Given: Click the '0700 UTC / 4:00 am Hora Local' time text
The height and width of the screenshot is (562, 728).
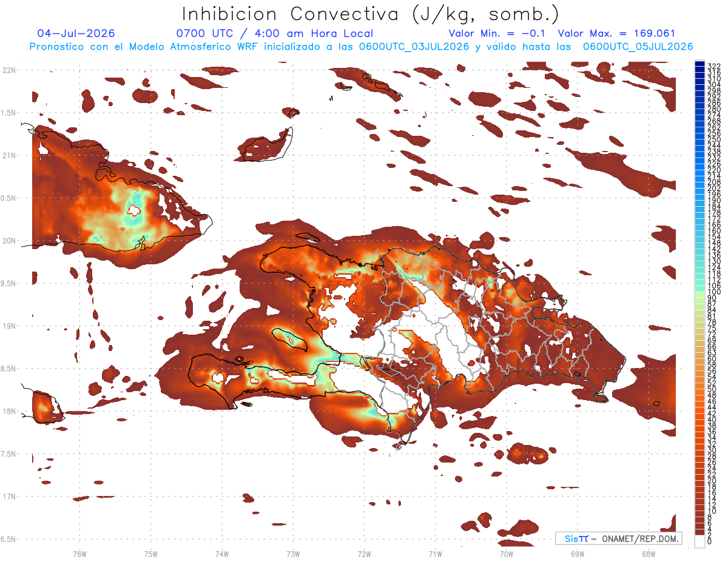Looking at the screenshot, I should click(x=275, y=33).
